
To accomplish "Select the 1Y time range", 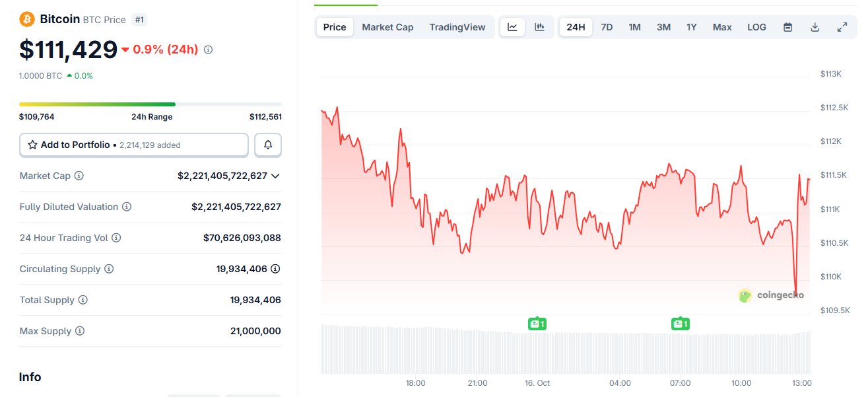I will 691,27.
